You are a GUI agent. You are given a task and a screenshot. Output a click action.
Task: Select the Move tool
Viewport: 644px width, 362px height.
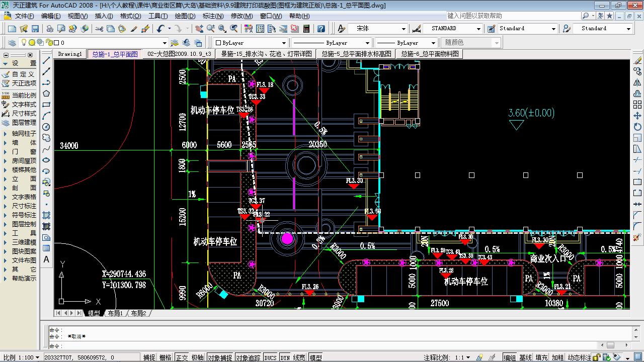click(x=637, y=116)
